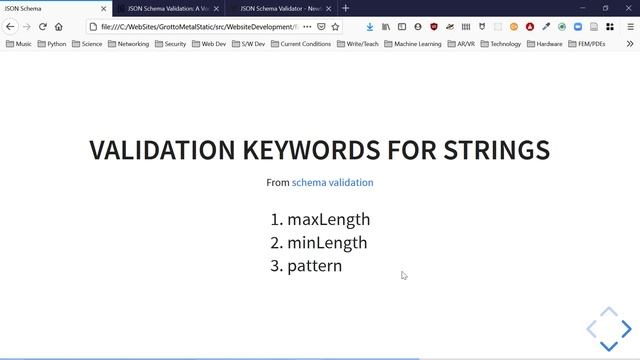Image resolution: width=640 pixels, height=360 pixels.
Task: Open the AR/VR bookmarks folder
Action: click(461, 44)
